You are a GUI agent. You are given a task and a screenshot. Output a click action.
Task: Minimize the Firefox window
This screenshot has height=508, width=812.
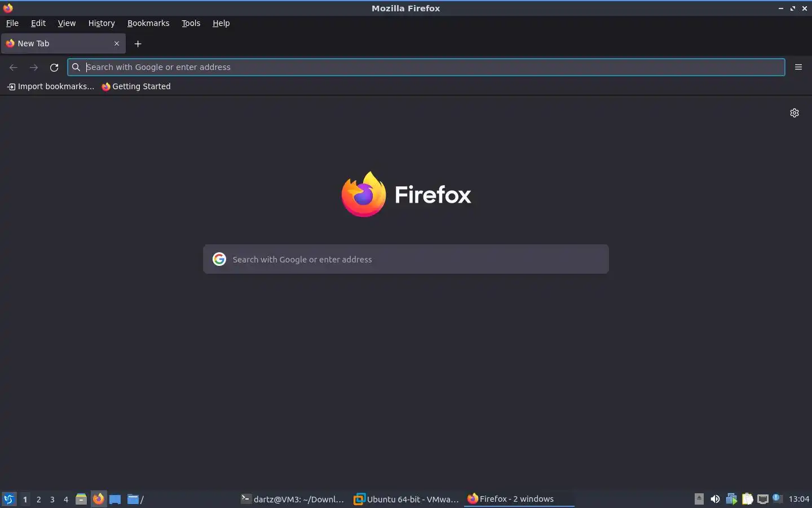point(781,8)
